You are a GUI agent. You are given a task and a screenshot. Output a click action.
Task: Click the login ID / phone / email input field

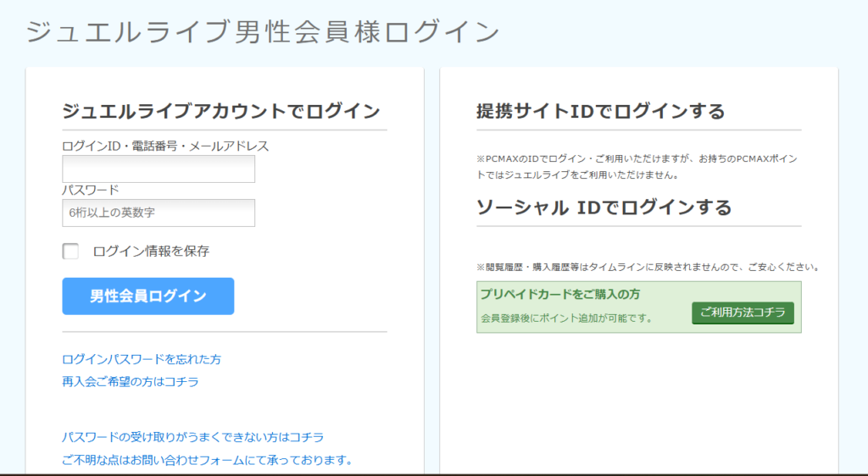(x=159, y=169)
